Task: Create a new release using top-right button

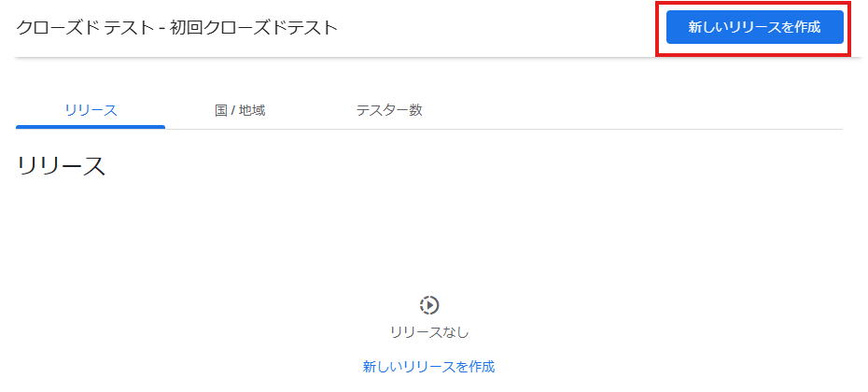Action: tap(754, 27)
